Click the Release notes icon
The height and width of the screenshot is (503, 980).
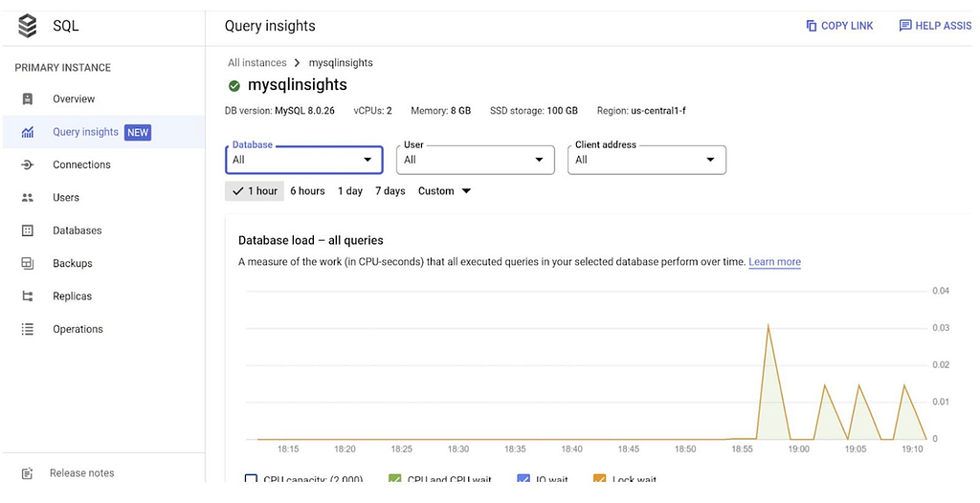pos(28,472)
